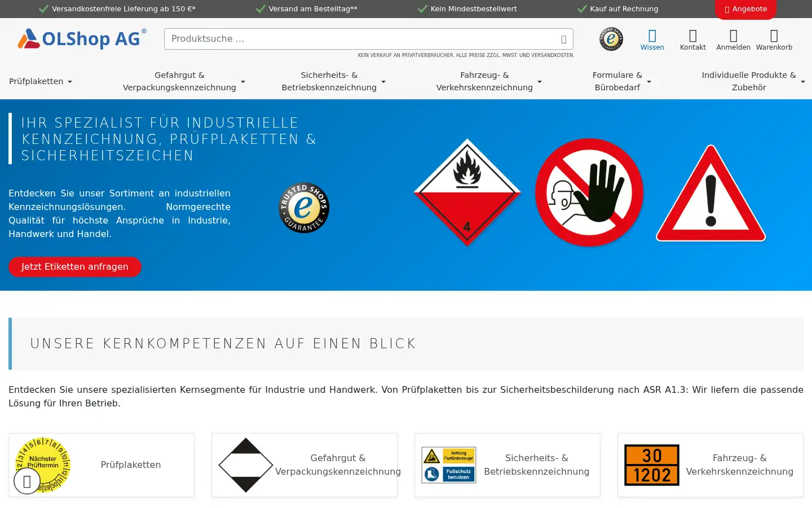Image resolution: width=812 pixels, height=508 pixels.
Task: Click the OLShop AG logo
Action: 82,39
